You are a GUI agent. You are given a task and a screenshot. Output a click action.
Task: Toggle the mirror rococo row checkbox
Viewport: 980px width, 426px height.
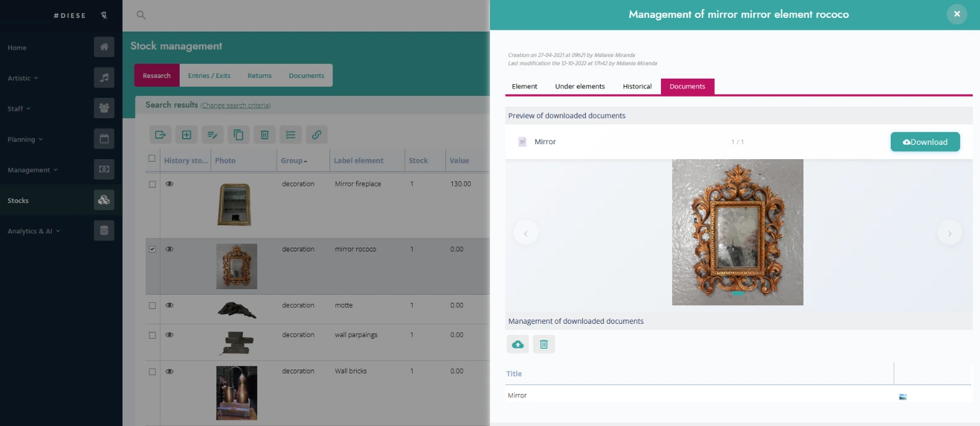152,249
